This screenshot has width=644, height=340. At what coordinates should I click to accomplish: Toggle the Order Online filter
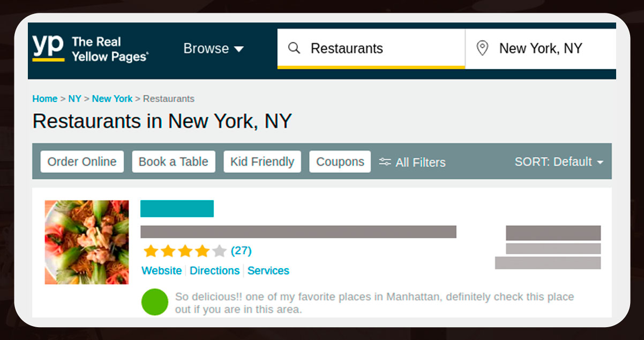pos(82,162)
